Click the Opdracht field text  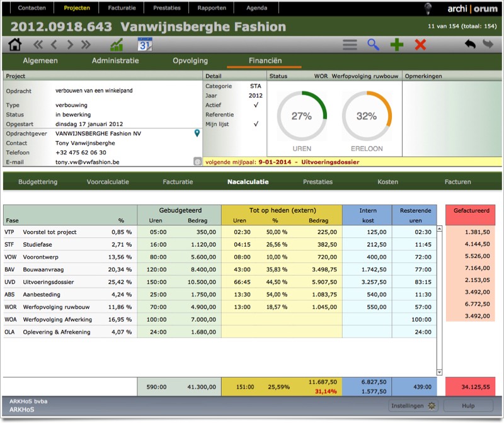point(94,91)
